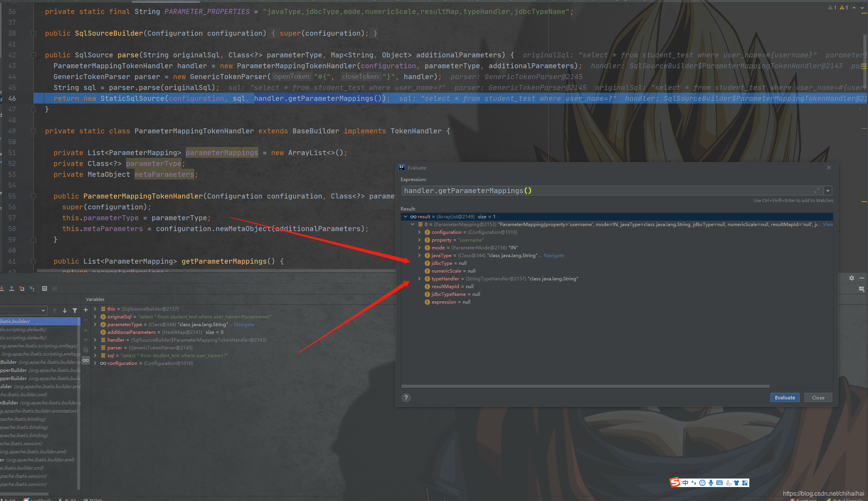Click the frames list horizontal scrollbar
The image size is (868, 501).
coord(24,494)
